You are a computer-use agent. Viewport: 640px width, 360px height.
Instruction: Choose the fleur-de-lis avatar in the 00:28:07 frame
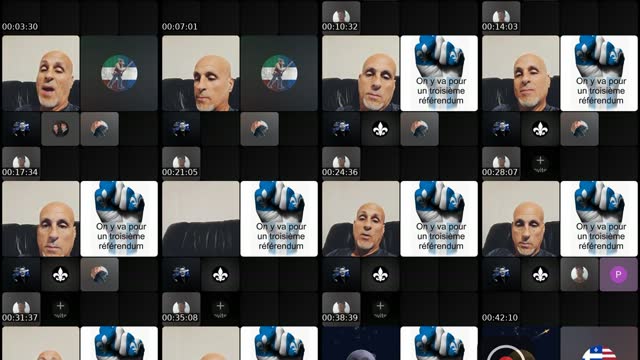(x=540, y=275)
